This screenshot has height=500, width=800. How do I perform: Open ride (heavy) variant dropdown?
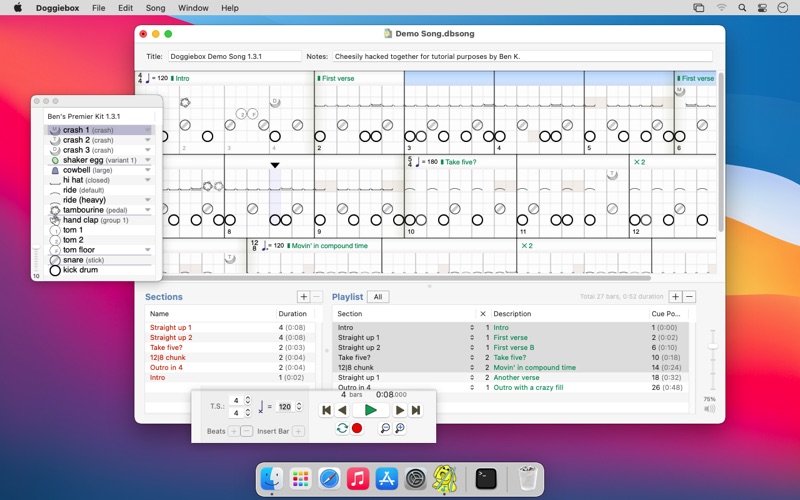147,200
